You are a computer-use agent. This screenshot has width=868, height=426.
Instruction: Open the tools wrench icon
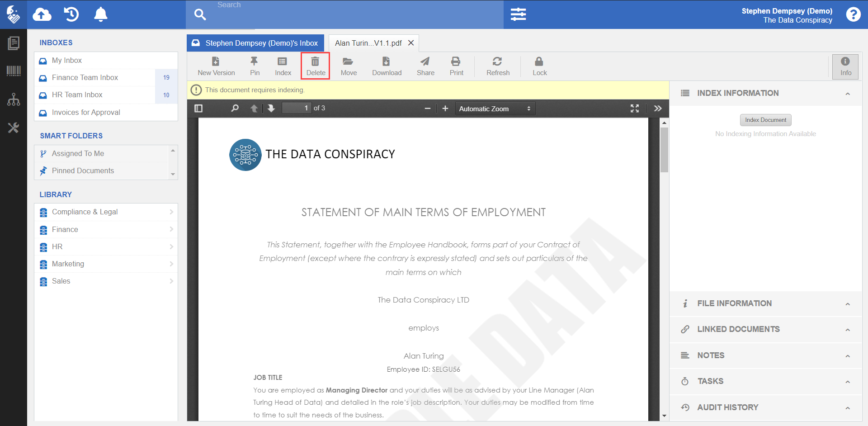[x=14, y=128]
